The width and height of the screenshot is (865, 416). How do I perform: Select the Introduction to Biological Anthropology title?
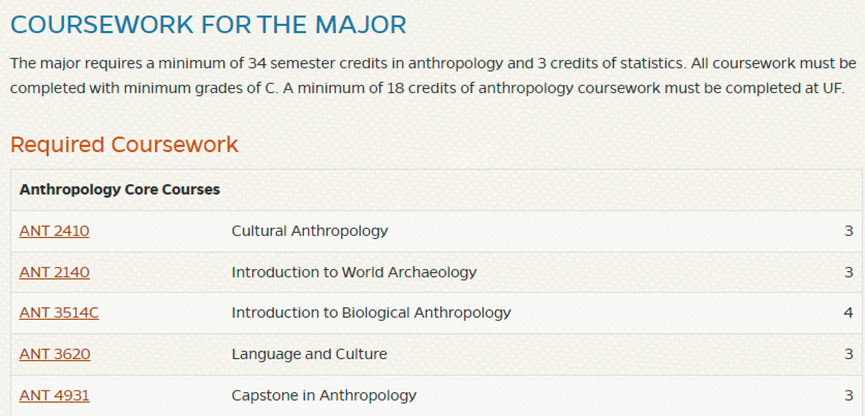[371, 313]
